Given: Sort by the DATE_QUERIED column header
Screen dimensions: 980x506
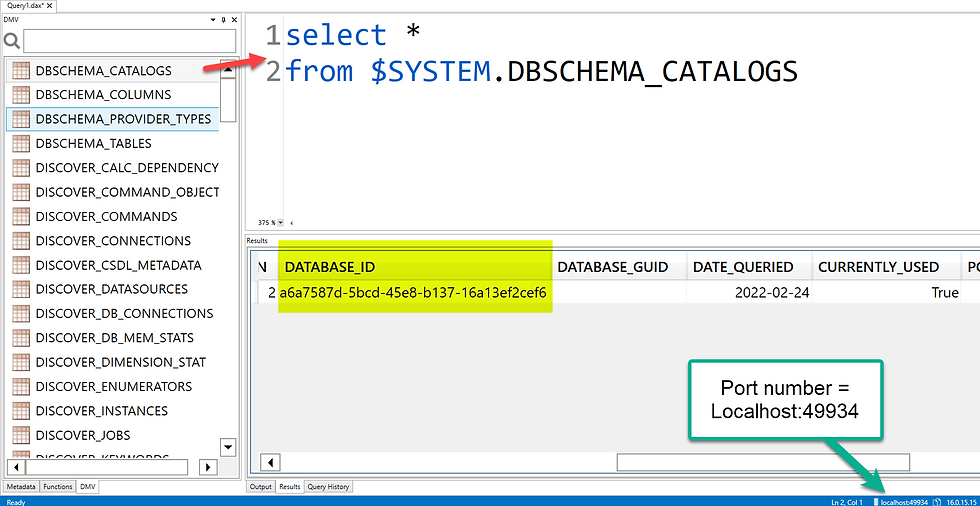Looking at the screenshot, I should [x=749, y=267].
